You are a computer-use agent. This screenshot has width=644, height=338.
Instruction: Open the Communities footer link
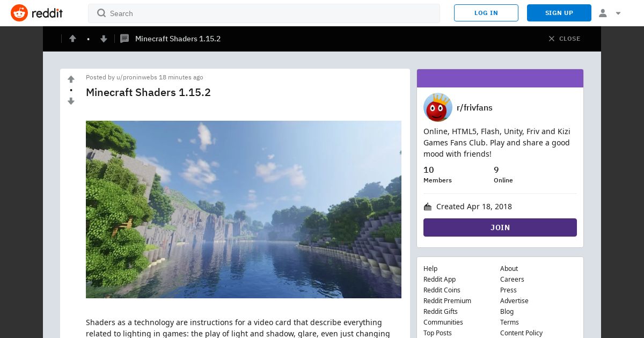click(x=443, y=322)
